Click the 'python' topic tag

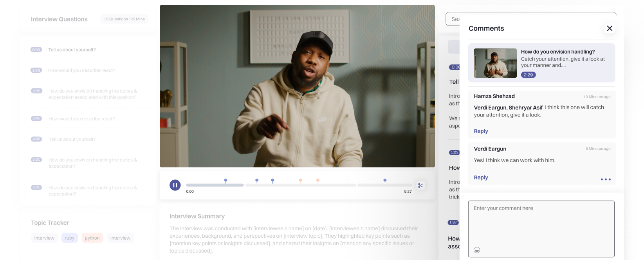point(92,238)
